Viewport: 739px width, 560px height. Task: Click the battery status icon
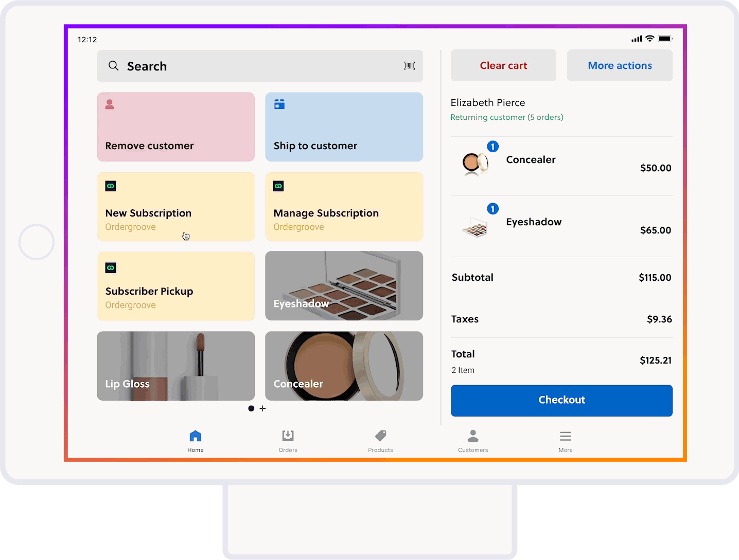(x=665, y=39)
